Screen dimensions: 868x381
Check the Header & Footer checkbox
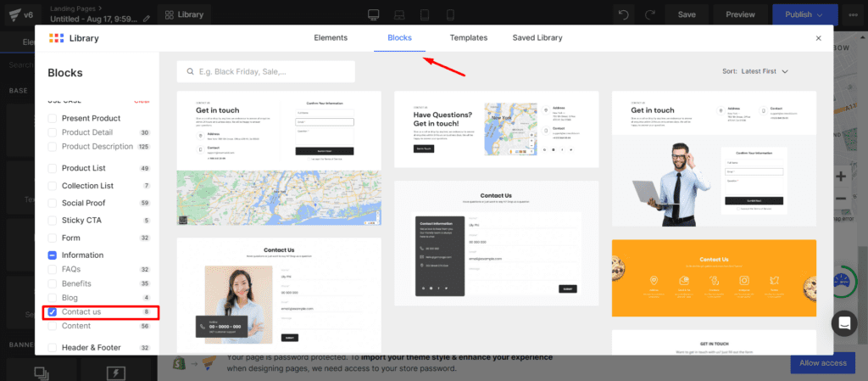tap(52, 348)
